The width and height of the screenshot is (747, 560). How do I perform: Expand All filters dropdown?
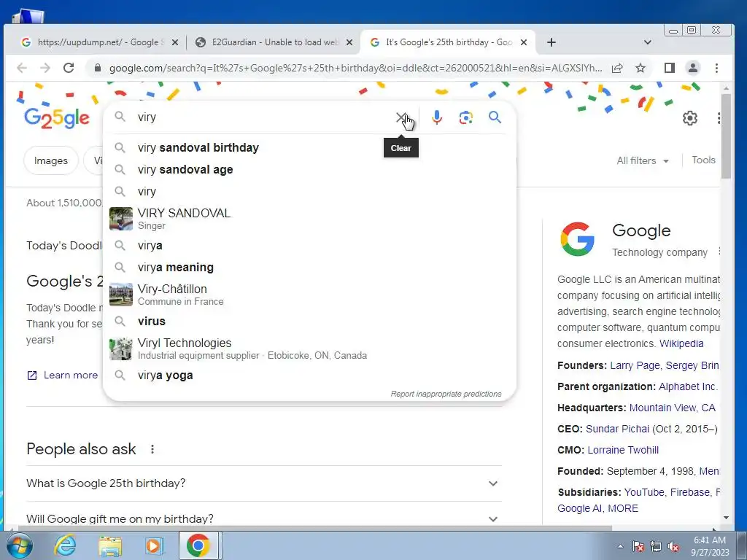click(x=643, y=161)
